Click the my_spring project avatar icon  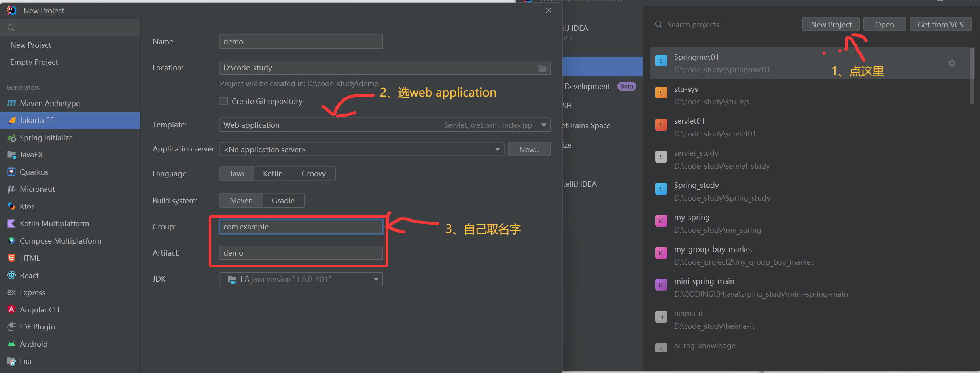click(x=661, y=221)
